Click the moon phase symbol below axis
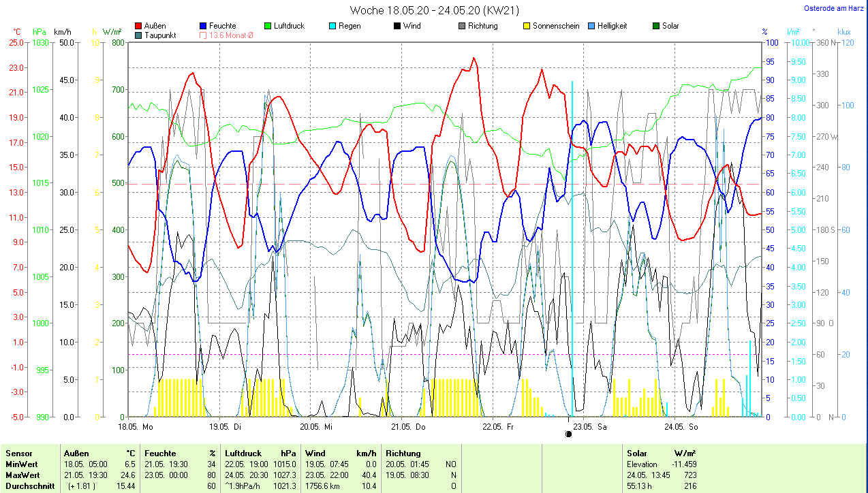This screenshot has height=493, width=868. [568, 434]
